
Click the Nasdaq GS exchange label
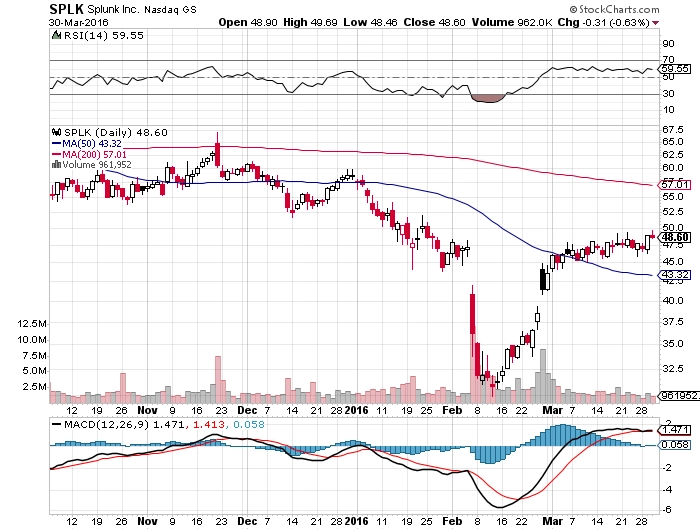[x=170, y=9]
